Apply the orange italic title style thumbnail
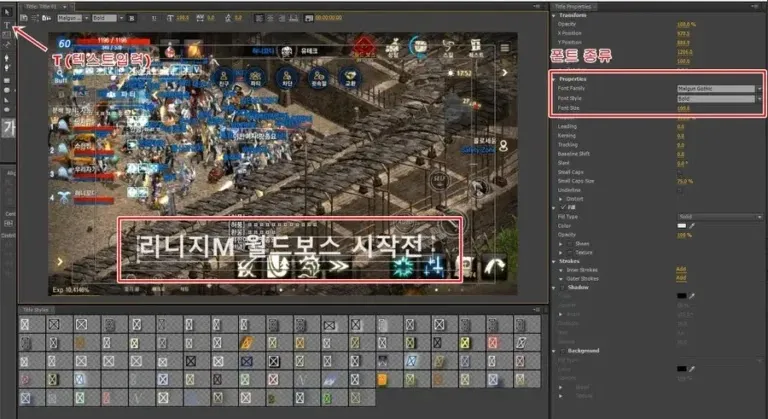The height and width of the screenshot is (419, 768). [x=247, y=343]
